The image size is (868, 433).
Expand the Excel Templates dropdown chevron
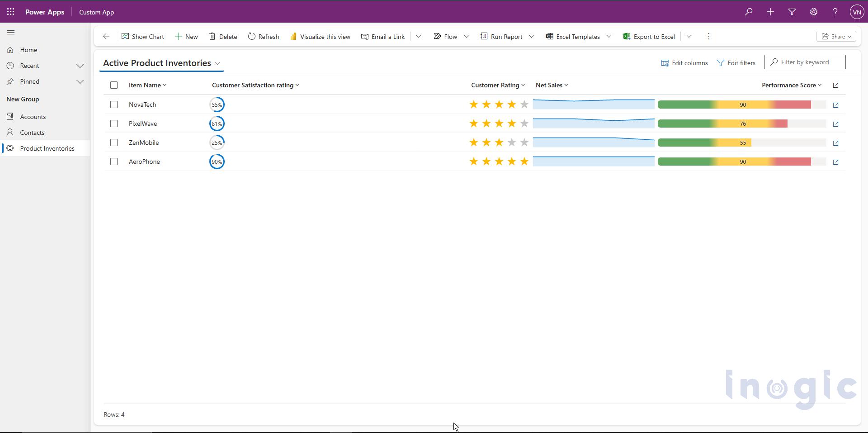[x=609, y=37]
